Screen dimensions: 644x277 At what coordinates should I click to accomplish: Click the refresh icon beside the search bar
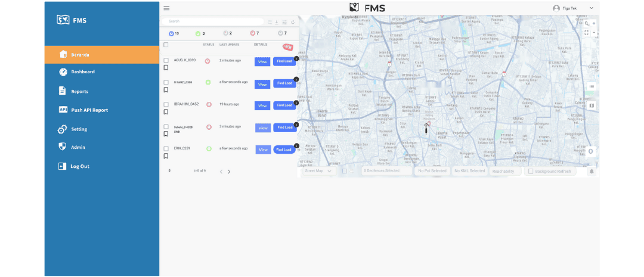tap(293, 22)
